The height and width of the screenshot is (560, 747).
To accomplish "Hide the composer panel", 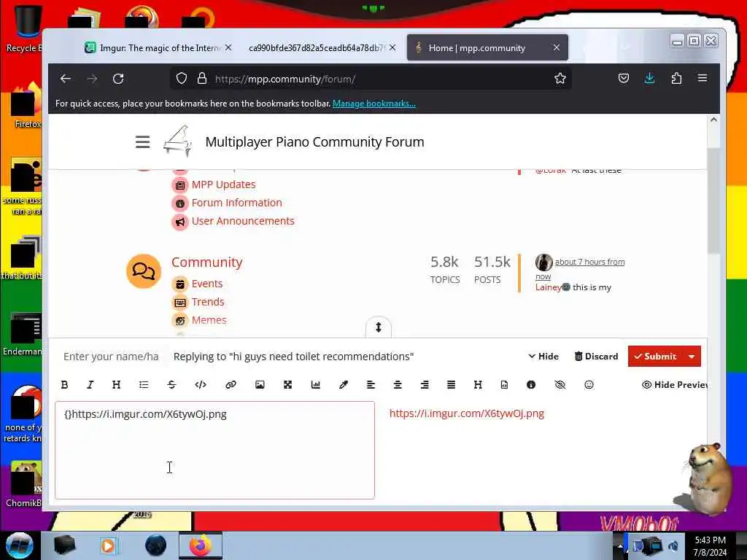I will (543, 356).
